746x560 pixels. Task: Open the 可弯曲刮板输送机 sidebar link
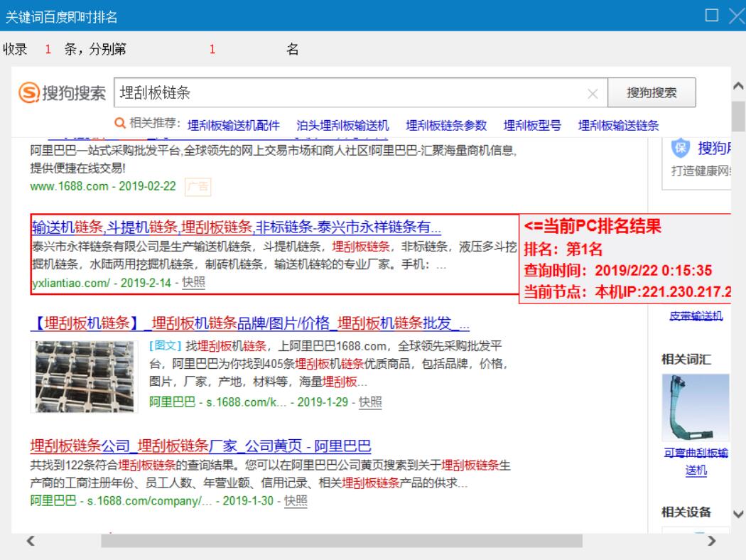(x=696, y=461)
